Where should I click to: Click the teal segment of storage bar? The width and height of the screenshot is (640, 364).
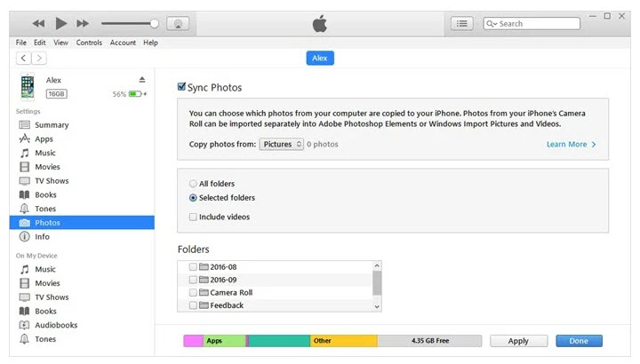pos(279,341)
